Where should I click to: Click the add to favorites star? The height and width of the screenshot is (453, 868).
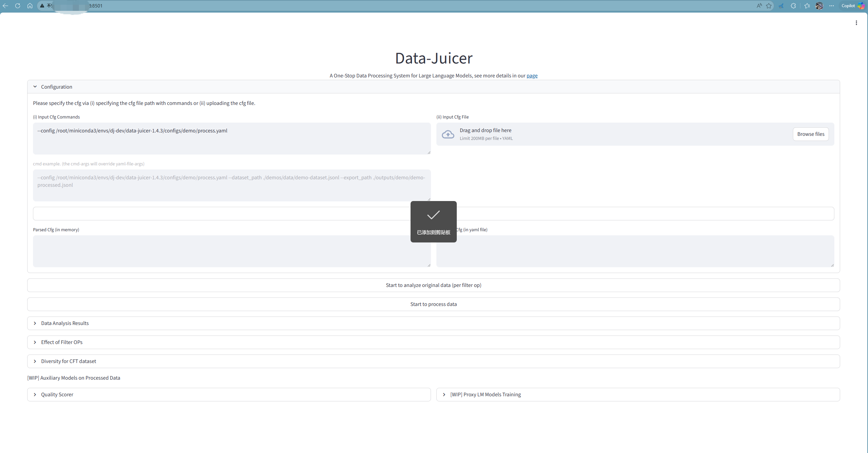(x=769, y=6)
